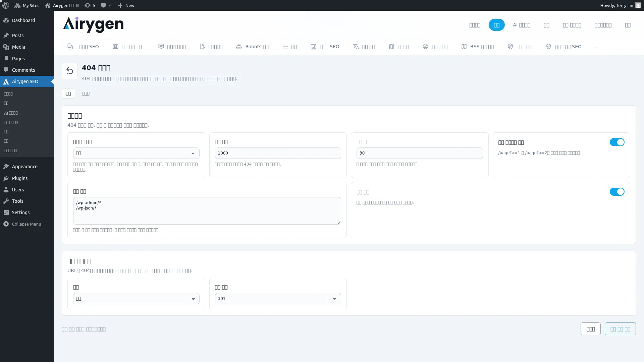Click the highlighted blue pill in top navigation
Viewport: 644px width, 362px height.
pyautogui.click(x=497, y=25)
